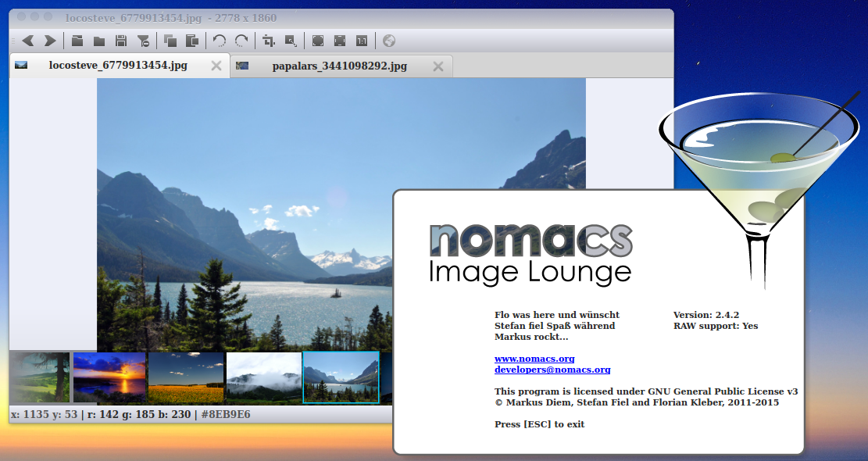Screen dimensions: 868x461
Task: Click the 'Version: 2.4.2' text
Action: 705,315
